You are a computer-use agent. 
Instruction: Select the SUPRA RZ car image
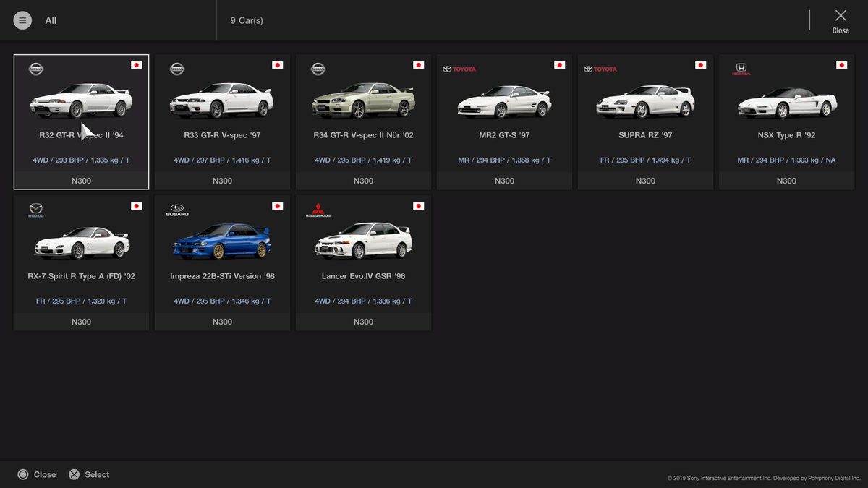coord(645,101)
